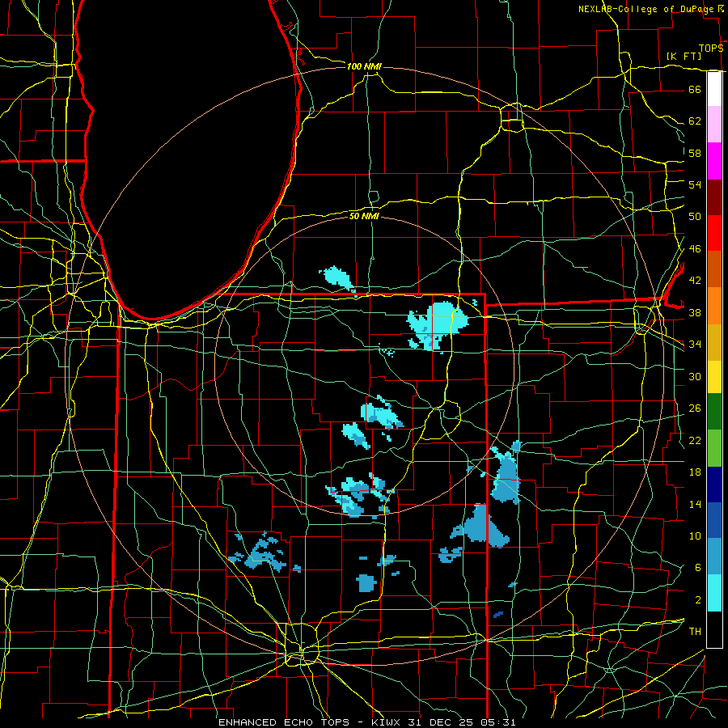The image size is (728, 728).
Task: Click the lone dark blue radar echo
Action: click(497, 614)
